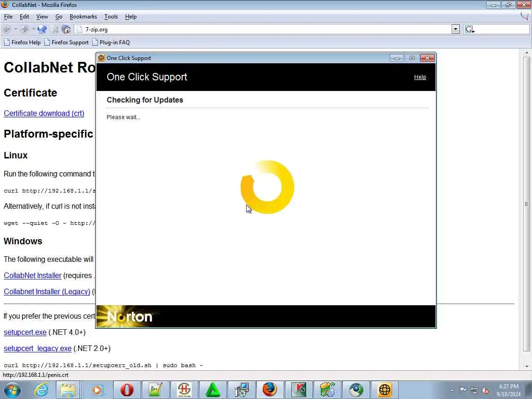Click the setupcert_legacy.exe link
The image size is (532, 399).
click(38, 349)
